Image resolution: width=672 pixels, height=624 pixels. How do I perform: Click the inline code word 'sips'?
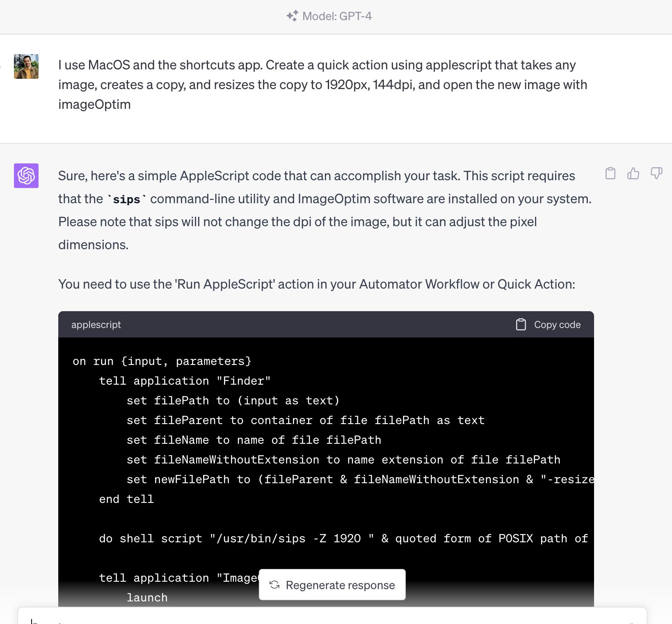click(126, 200)
